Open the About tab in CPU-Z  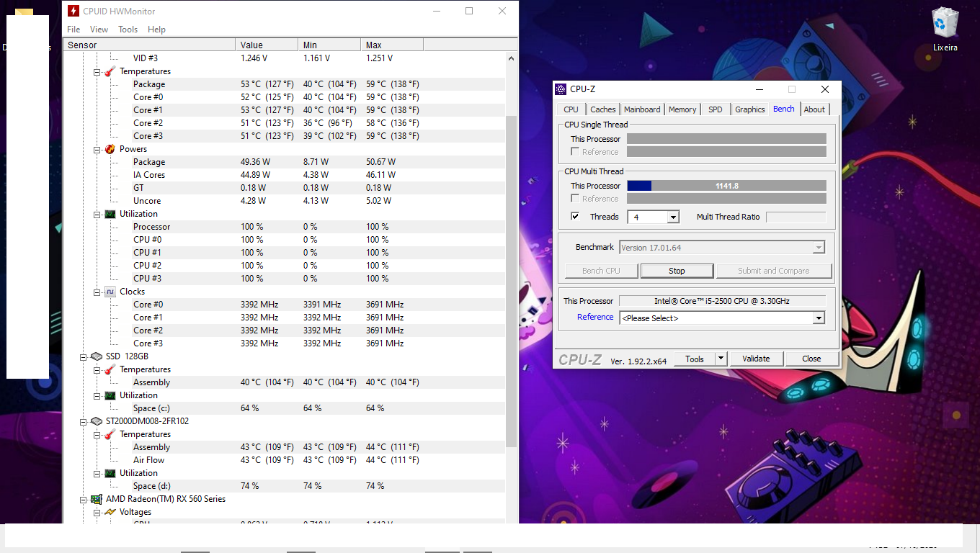pos(814,109)
